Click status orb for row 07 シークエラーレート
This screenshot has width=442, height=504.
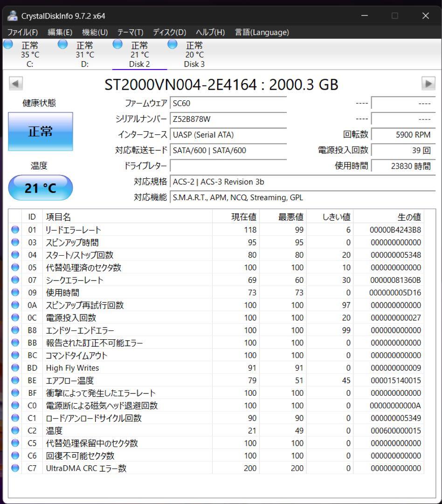coord(15,280)
